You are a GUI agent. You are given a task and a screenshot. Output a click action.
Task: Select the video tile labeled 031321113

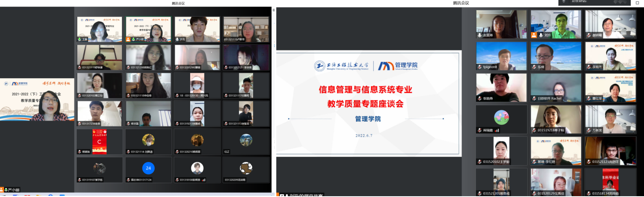click(246, 113)
